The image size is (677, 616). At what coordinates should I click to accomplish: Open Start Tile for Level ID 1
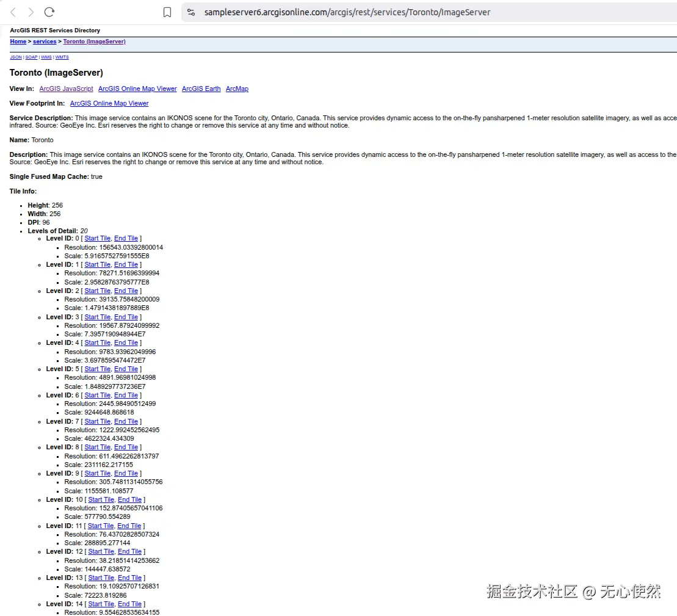coord(98,264)
